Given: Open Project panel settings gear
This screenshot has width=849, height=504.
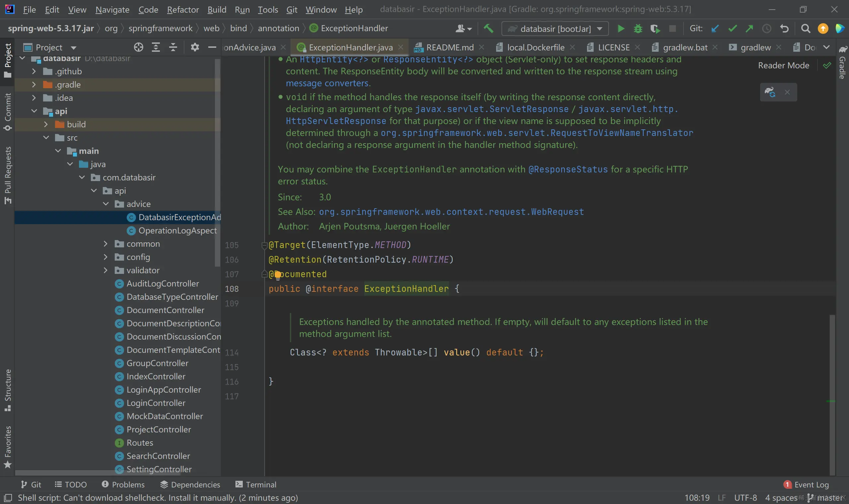Looking at the screenshot, I should point(195,47).
